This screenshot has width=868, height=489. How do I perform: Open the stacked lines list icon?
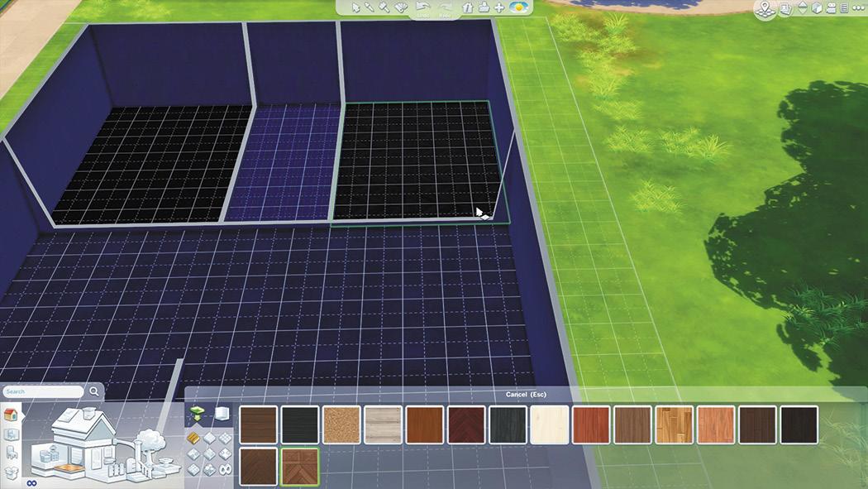click(844, 8)
